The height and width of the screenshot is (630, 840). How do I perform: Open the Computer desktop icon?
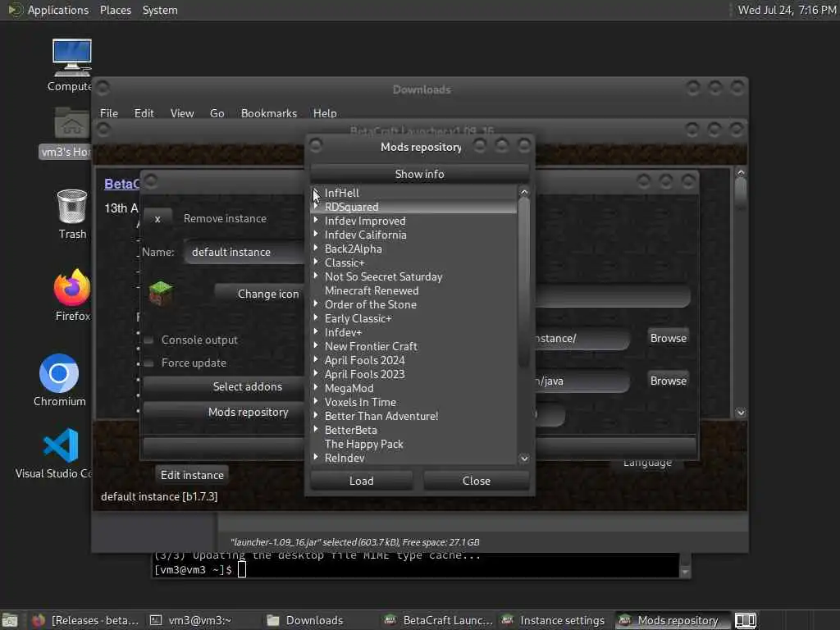point(72,58)
